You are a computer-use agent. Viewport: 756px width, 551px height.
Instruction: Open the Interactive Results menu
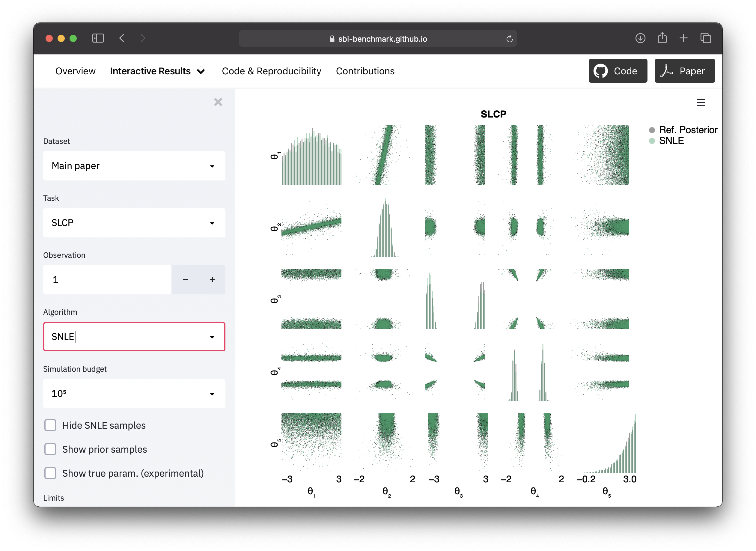pos(157,71)
